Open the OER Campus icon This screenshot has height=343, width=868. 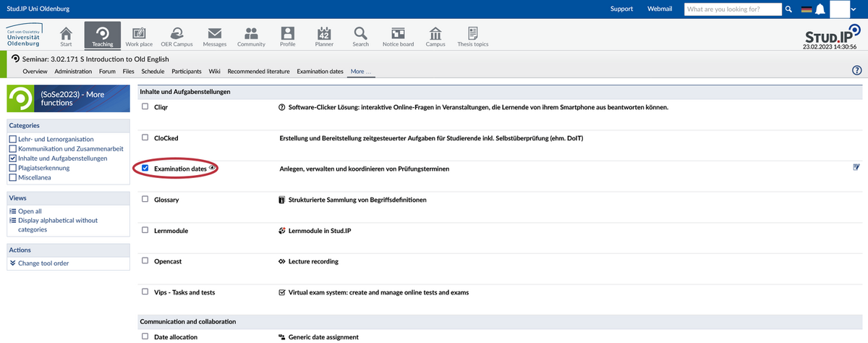pos(176,34)
